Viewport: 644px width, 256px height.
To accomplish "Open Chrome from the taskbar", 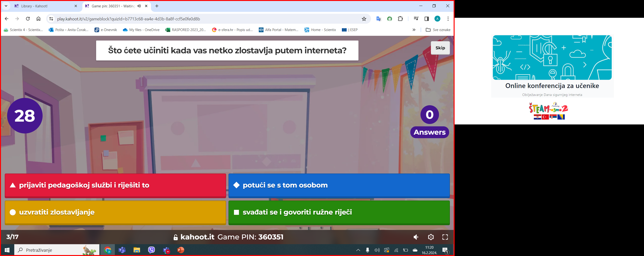I will 107,250.
